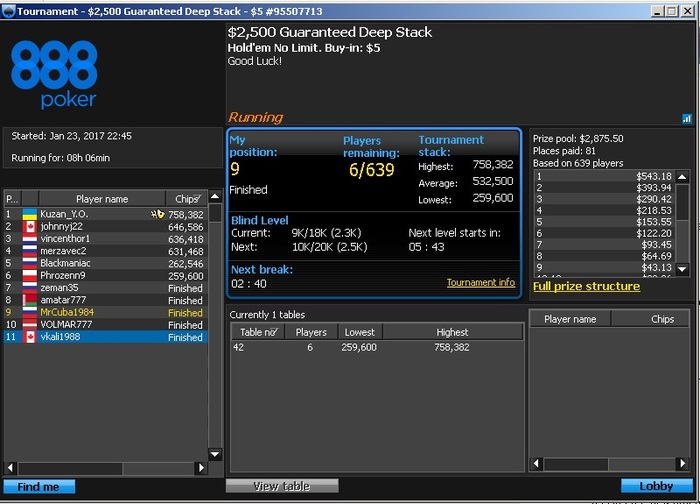
Task: Open the Full prize structure link
Action: coord(587,286)
